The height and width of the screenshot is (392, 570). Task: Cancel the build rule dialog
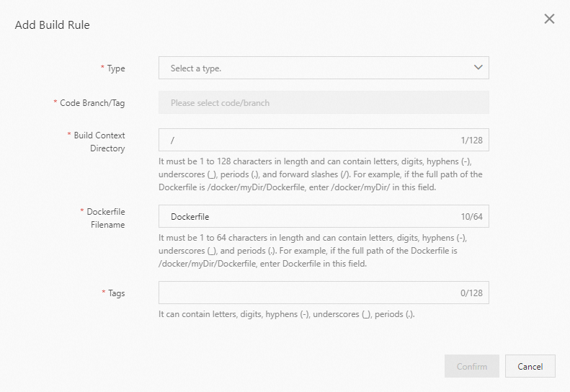pyautogui.click(x=530, y=366)
